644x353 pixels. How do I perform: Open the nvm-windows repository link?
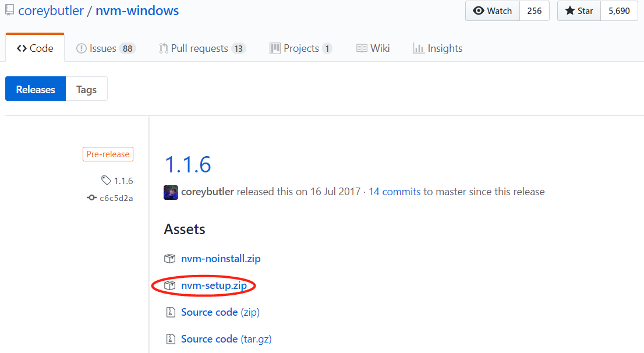(x=137, y=10)
